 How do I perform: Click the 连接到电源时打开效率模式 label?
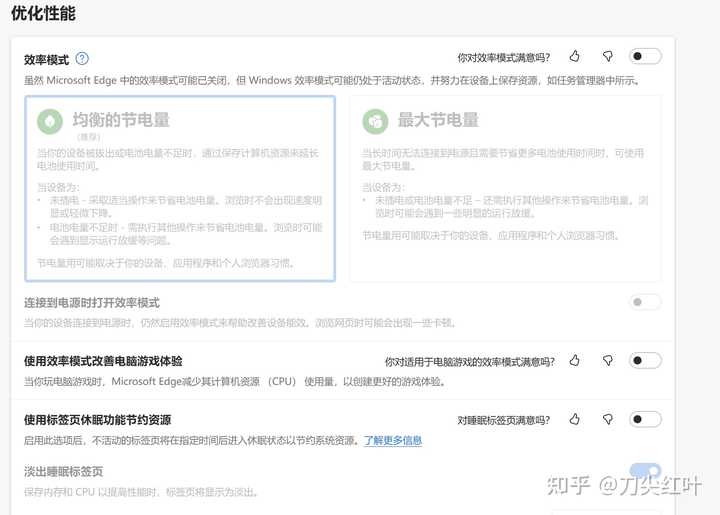(92, 302)
